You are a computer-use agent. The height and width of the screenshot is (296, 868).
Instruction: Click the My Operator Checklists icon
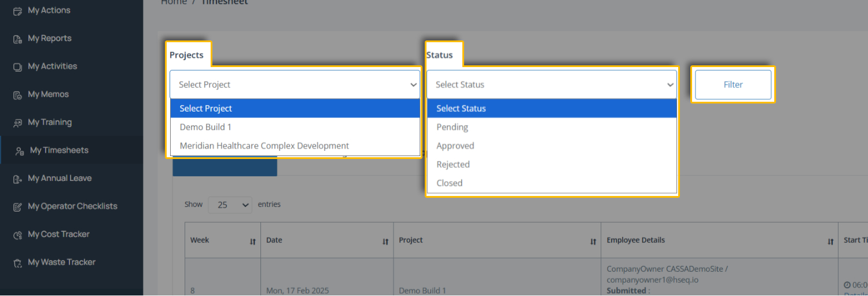(x=18, y=206)
